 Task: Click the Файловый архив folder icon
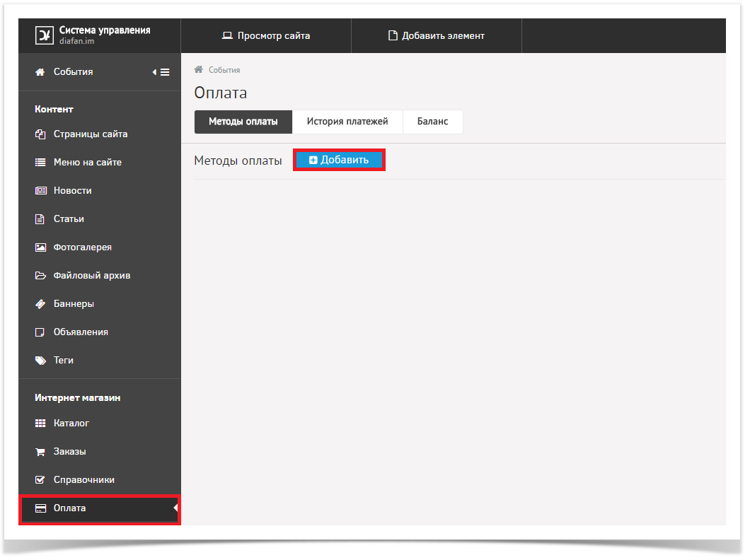(40, 276)
